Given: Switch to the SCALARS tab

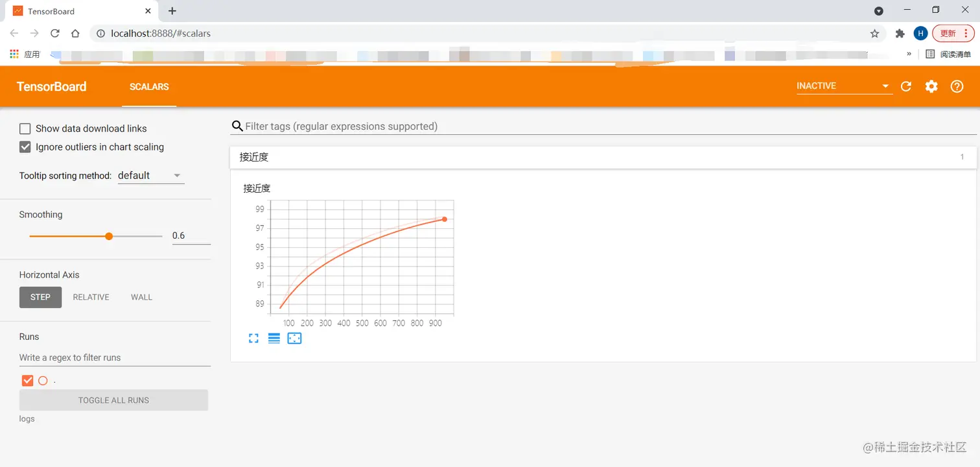Looking at the screenshot, I should 149,86.
